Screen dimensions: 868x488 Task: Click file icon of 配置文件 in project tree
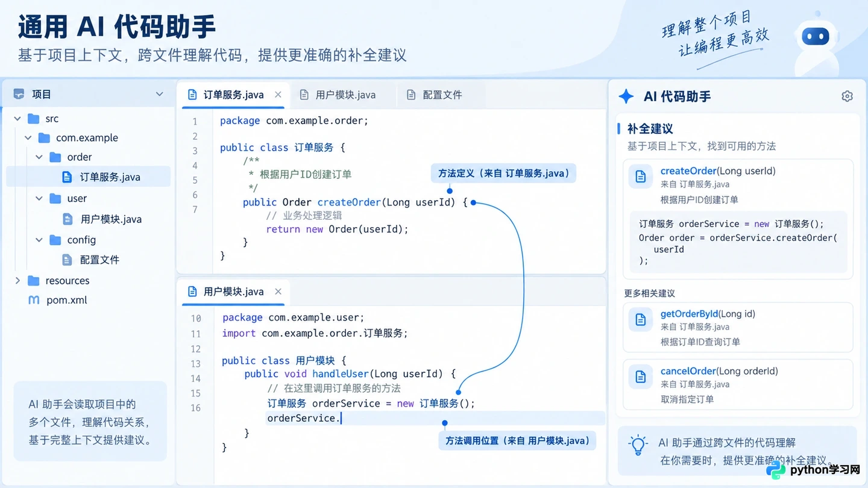click(68, 260)
